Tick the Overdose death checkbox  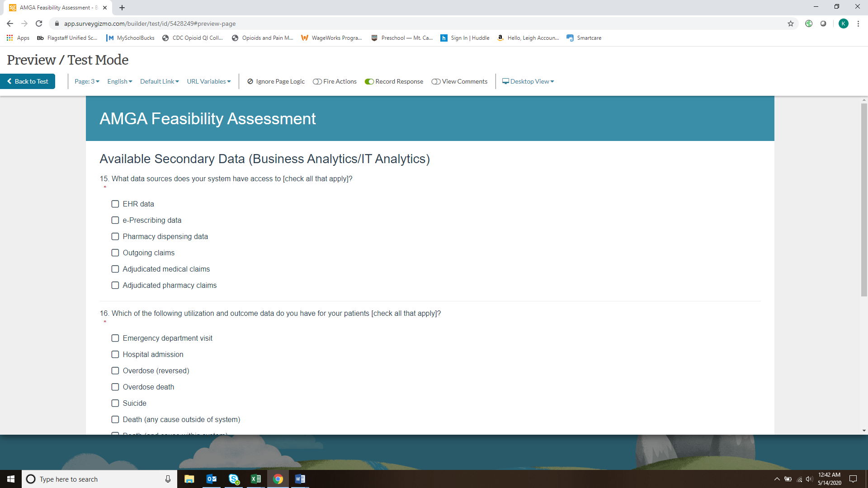tap(115, 387)
